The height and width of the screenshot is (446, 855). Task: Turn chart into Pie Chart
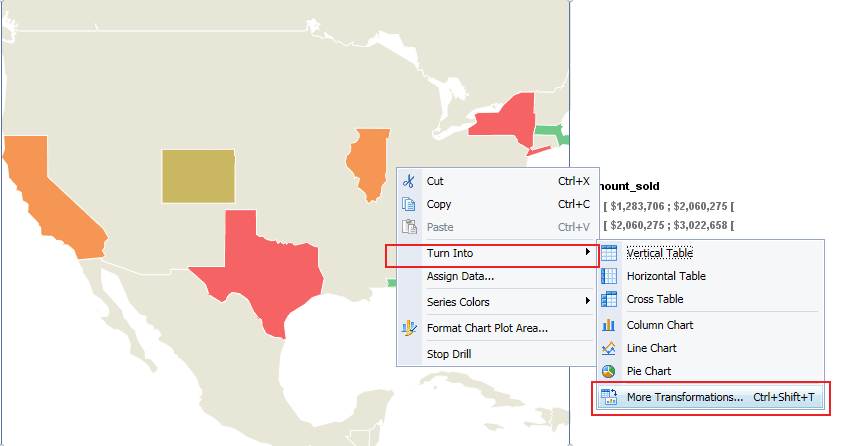coord(711,371)
